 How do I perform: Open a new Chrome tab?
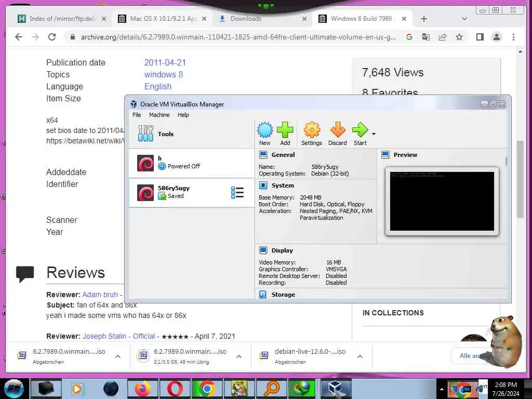click(423, 19)
